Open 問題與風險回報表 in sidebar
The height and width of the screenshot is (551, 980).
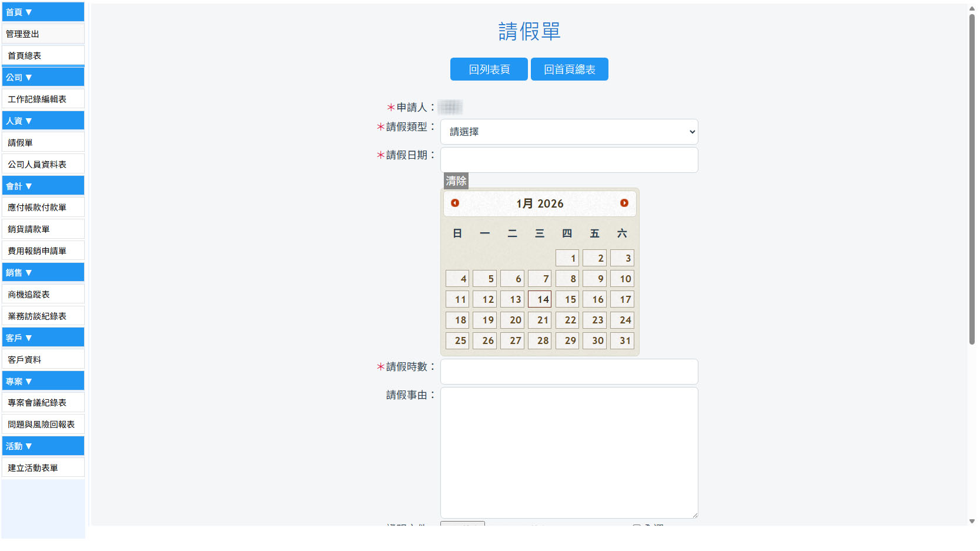coord(43,424)
